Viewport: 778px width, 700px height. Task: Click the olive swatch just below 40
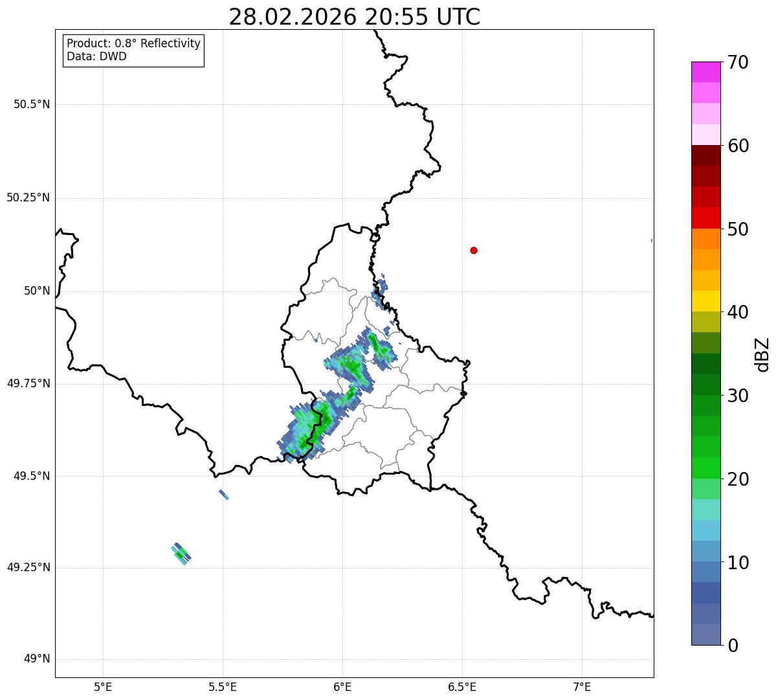(x=706, y=322)
